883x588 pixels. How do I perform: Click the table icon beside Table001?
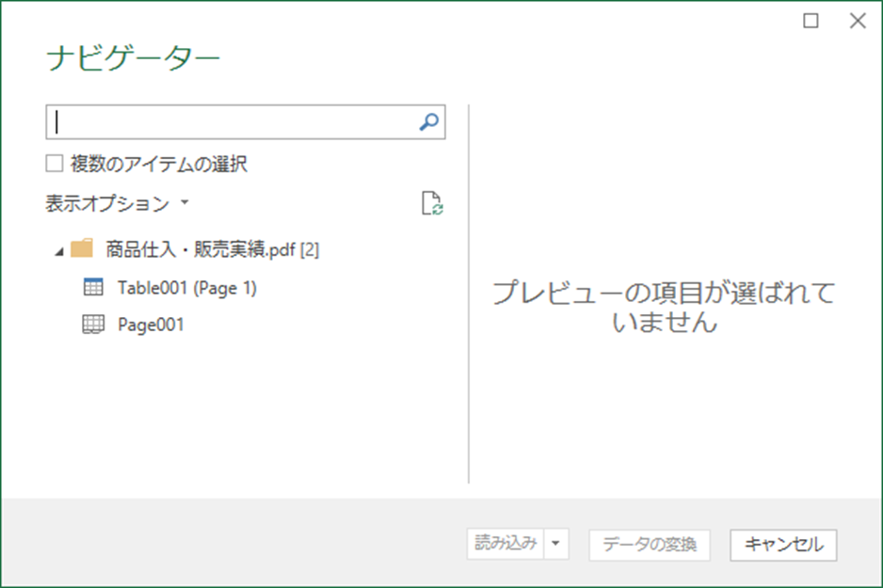pyautogui.click(x=93, y=288)
